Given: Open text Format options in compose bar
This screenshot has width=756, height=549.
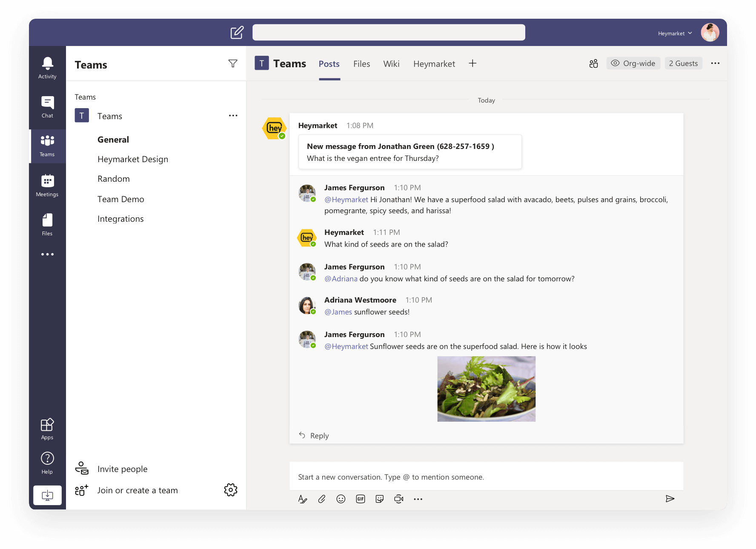Looking at the screenshot, I should [x=303, y=499].
